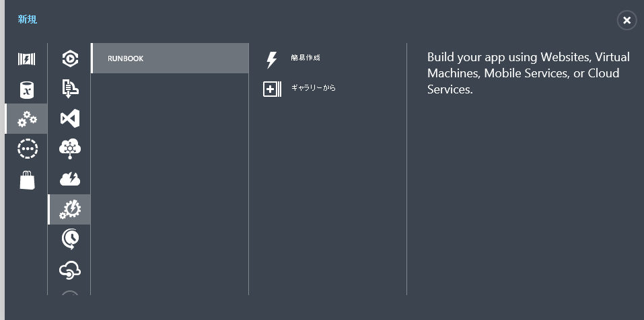Open Network Services dashed-circle icon

[27, 149]
